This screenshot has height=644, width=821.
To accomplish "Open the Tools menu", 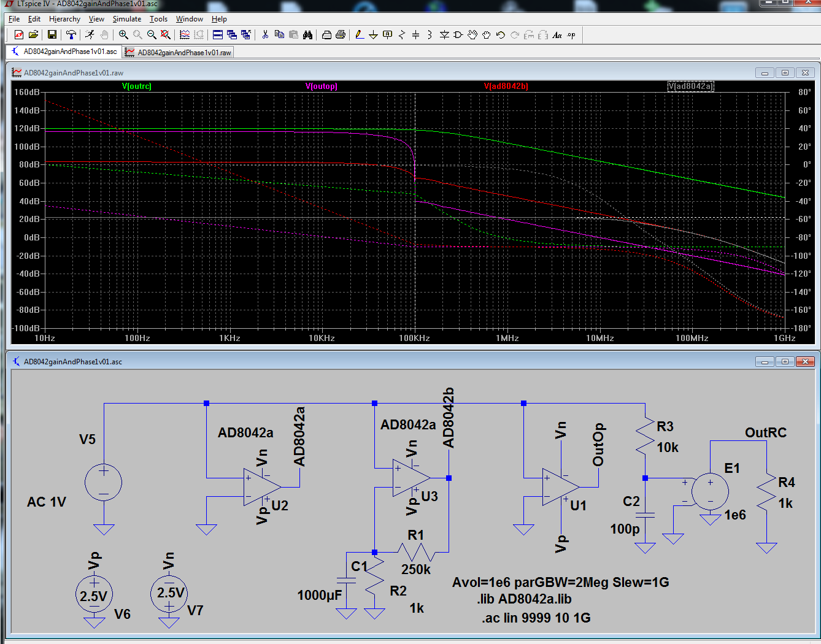I will (158, 19).
